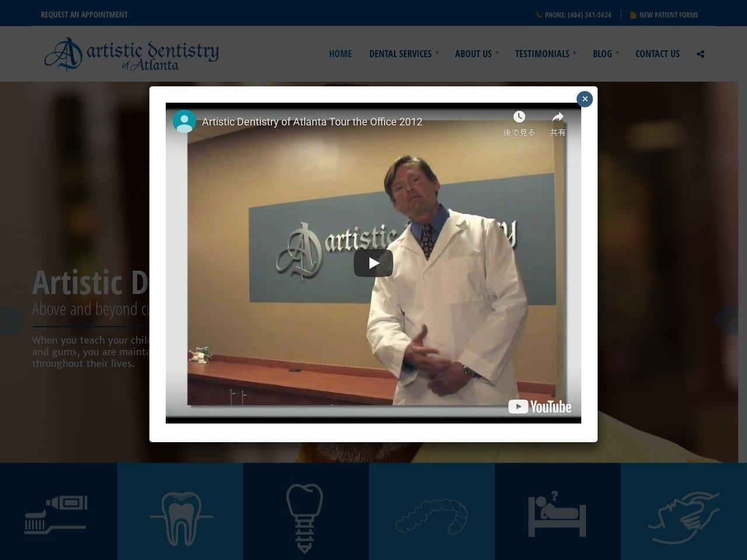Open the Blog menu
The width and height of the screenshot is (747, 560).
[x=602, y=54]
